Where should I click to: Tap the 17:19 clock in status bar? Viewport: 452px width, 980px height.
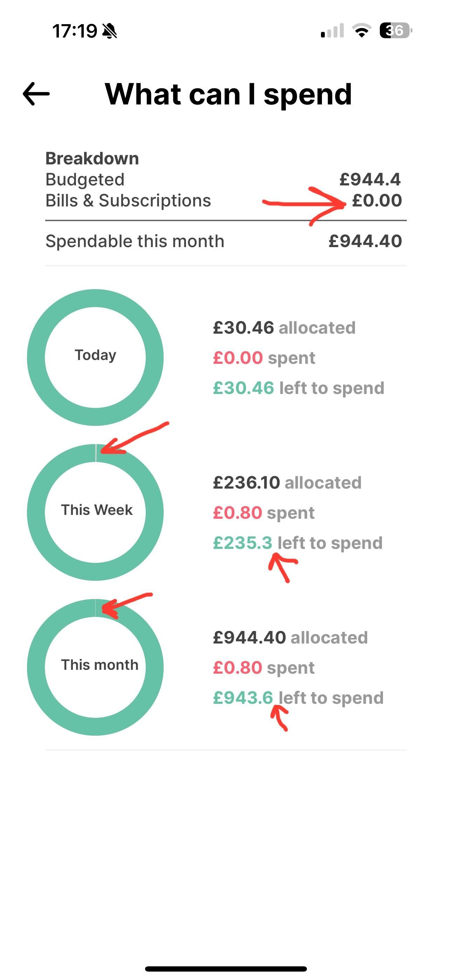coord(75,31)
